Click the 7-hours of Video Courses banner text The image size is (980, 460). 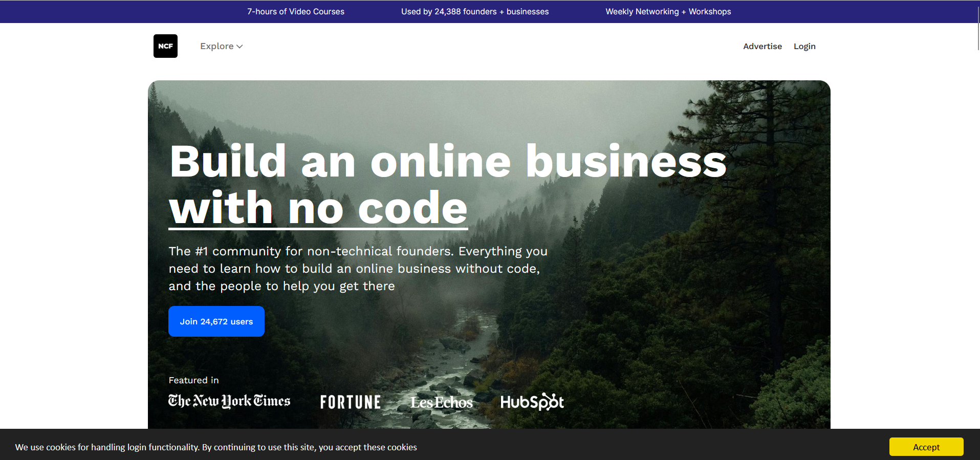(x=296, y=11)
